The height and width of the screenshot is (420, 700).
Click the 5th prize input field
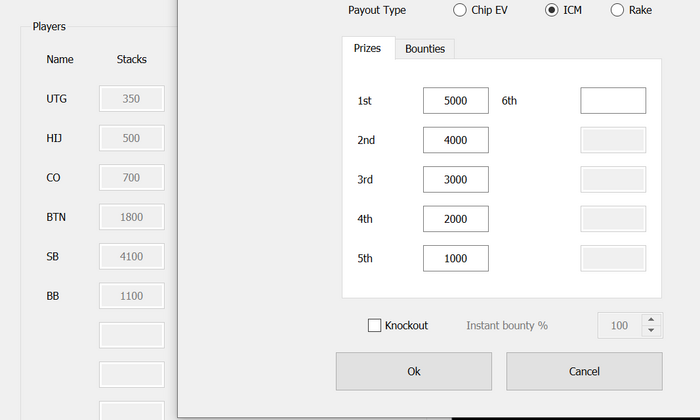tap(455, 258)
